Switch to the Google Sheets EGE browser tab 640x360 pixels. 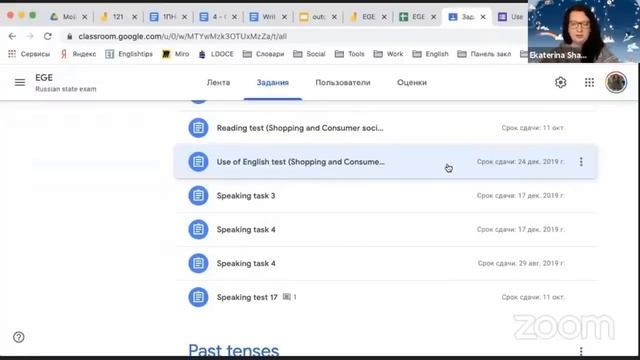[416, 17]
